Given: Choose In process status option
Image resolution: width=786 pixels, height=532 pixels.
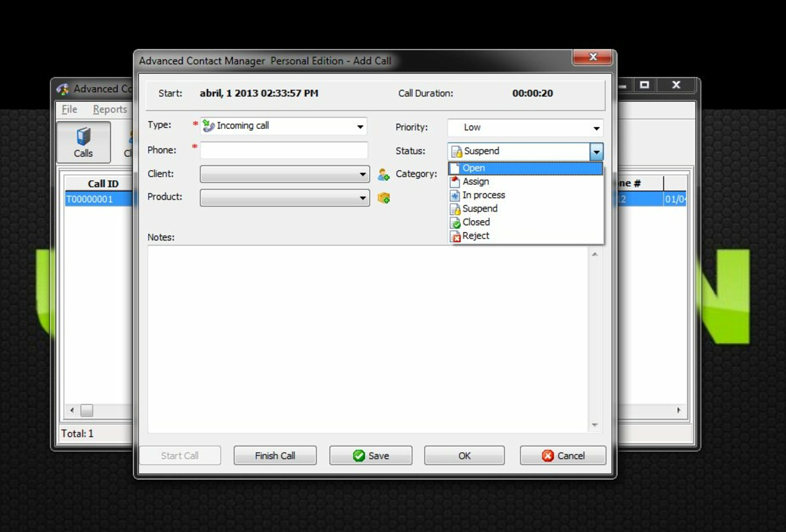Looking at the screenshot, I should pyautogui.click(x=525, y=195).
